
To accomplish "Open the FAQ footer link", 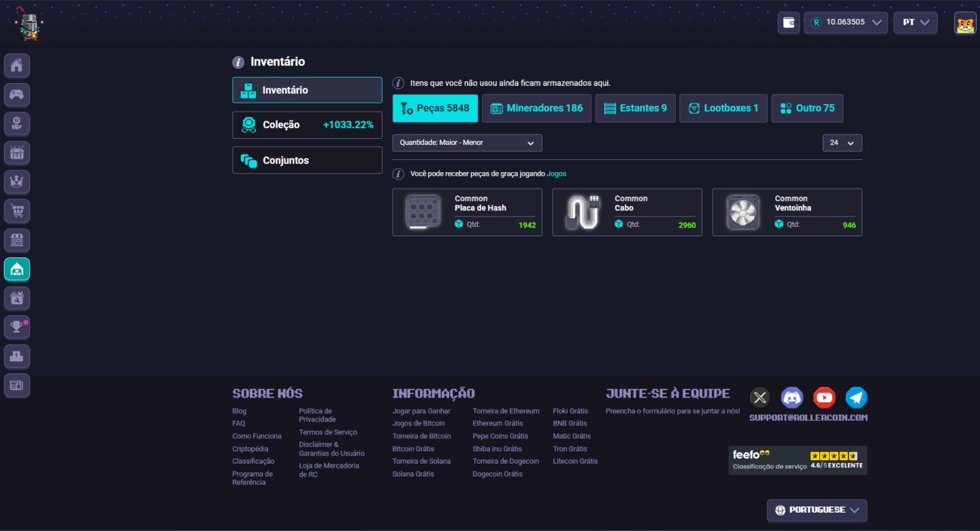I will [x=239, y=423].
